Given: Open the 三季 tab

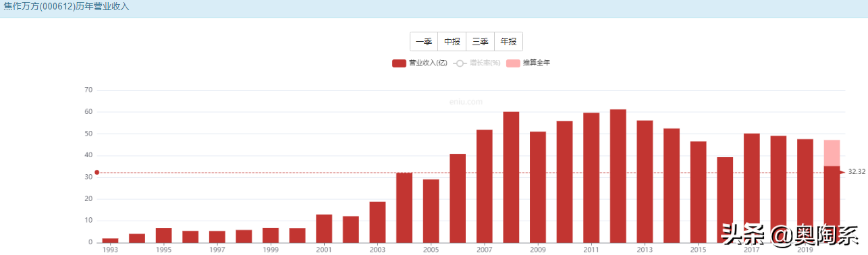Looking at the screenshot, I should click(x=481, y=42).
